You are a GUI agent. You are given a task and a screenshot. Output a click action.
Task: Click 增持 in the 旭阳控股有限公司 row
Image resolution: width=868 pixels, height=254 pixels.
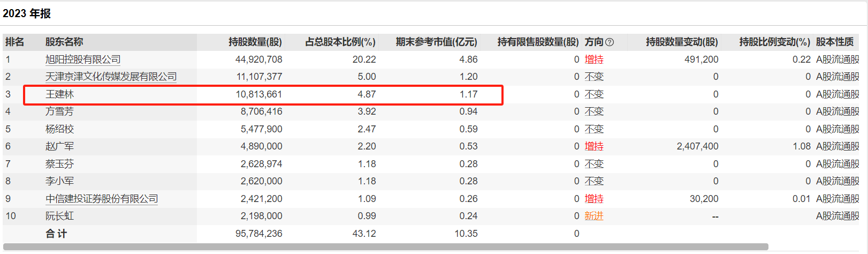tap(594, 59)
